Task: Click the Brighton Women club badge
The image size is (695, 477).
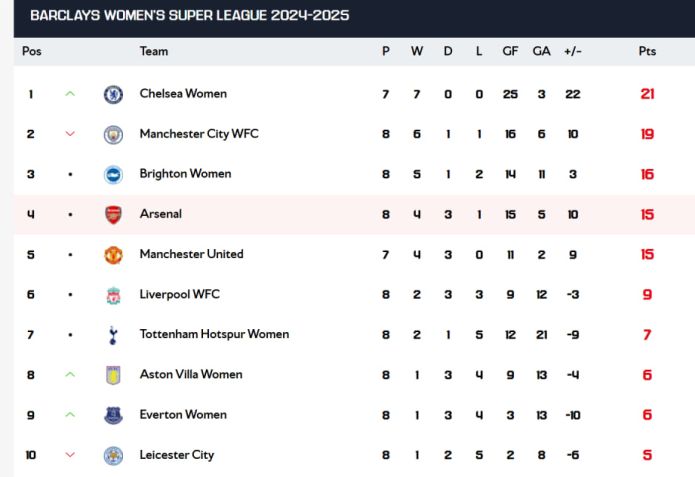Action: click(113, 175)
